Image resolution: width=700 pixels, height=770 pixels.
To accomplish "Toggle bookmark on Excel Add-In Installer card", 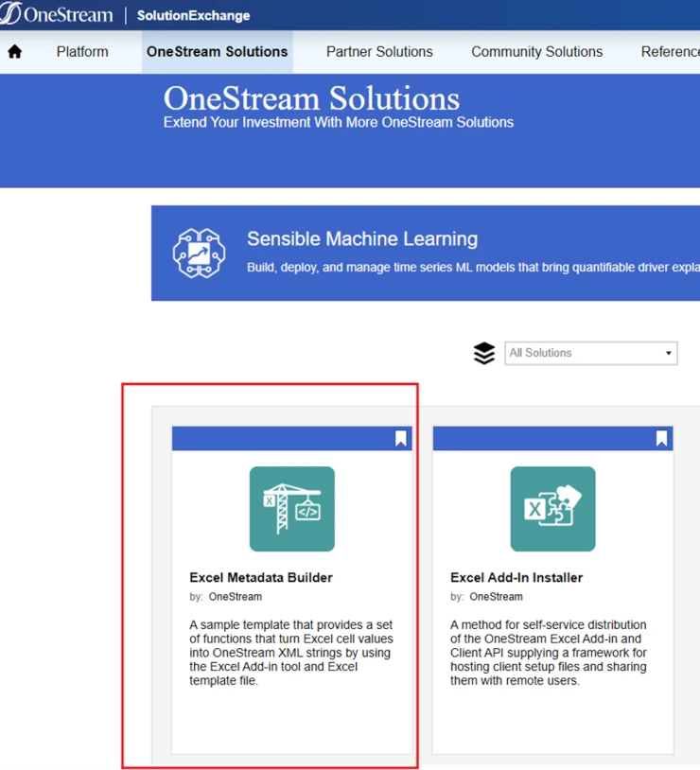I will tap(661, 438).
